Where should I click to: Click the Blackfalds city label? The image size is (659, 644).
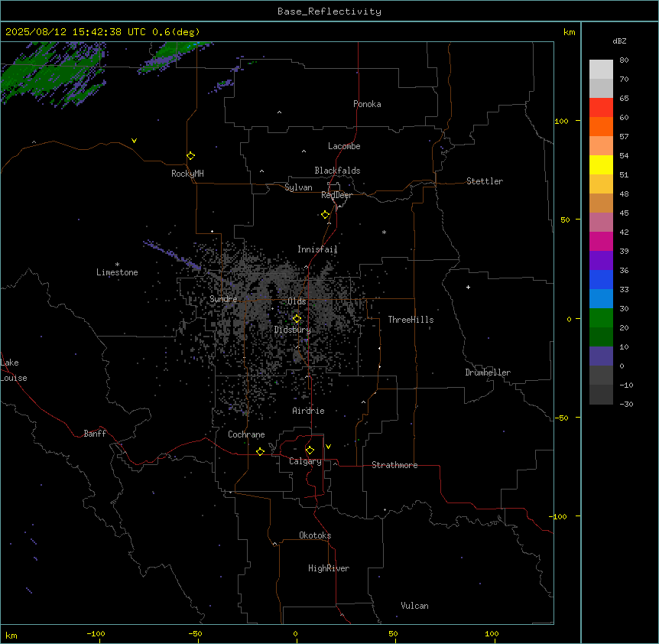[337, 171]
